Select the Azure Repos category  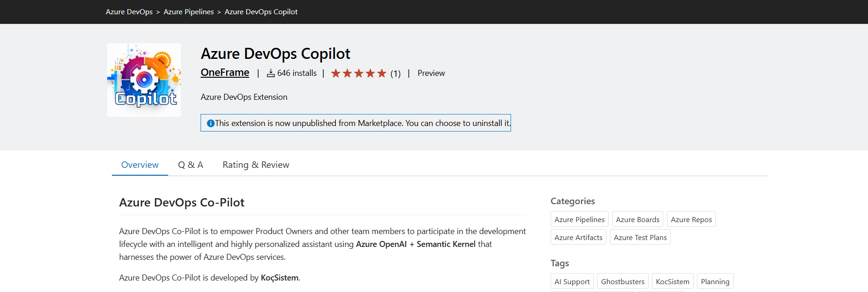tap(691, 219)
